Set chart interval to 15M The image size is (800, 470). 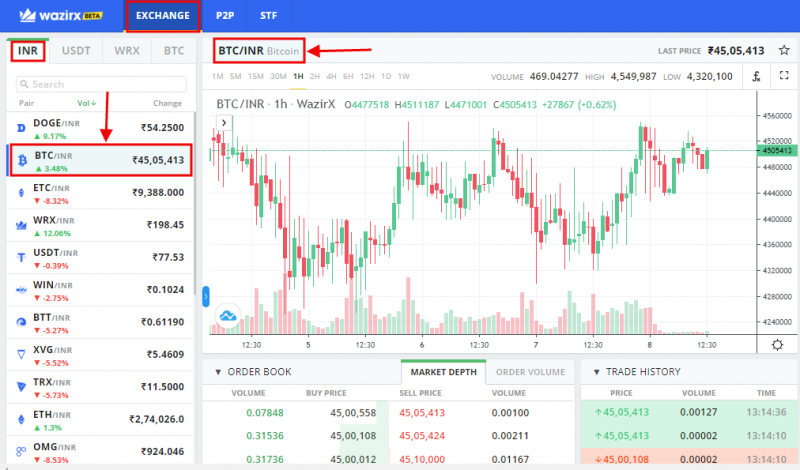coord(256,77)
